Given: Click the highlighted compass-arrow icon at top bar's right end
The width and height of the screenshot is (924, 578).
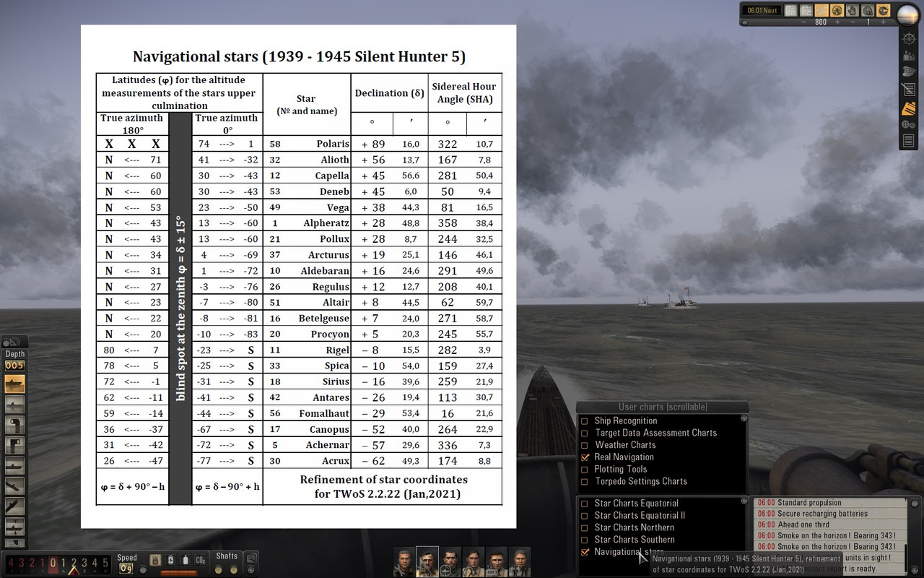Looking at the screenshot, I should click(883, 10).
